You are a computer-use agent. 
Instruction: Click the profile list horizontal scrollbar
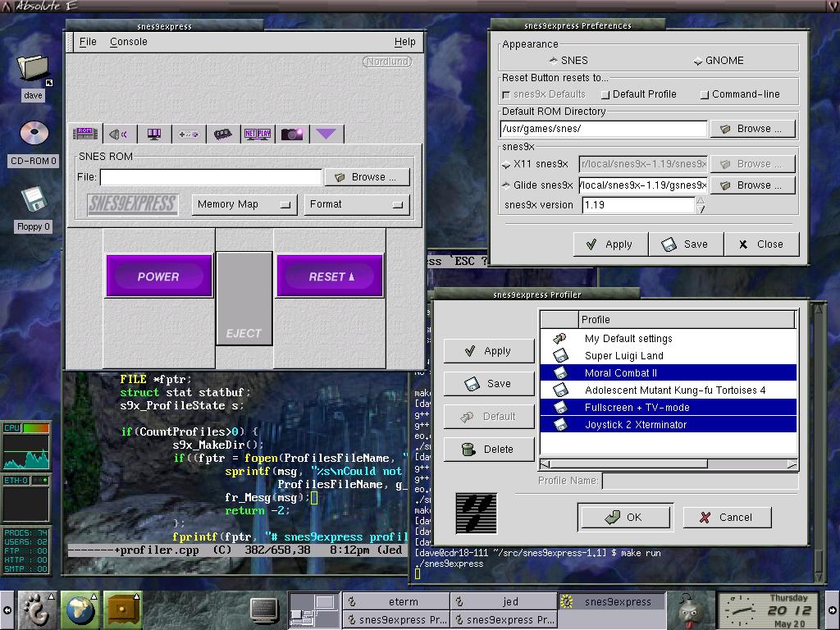tap(669, 464)
